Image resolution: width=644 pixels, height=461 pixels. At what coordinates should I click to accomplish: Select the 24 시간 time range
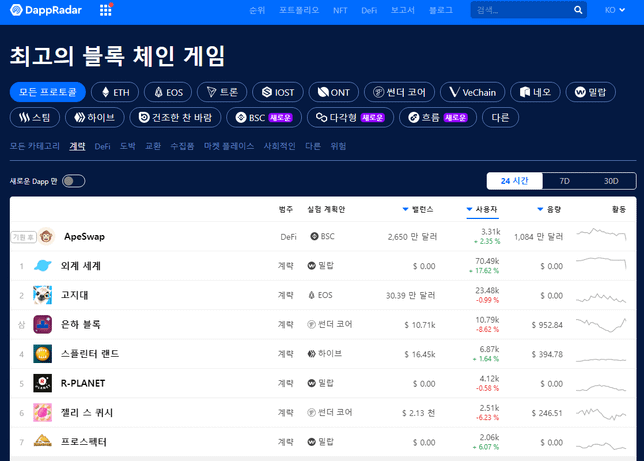[515, 181]
